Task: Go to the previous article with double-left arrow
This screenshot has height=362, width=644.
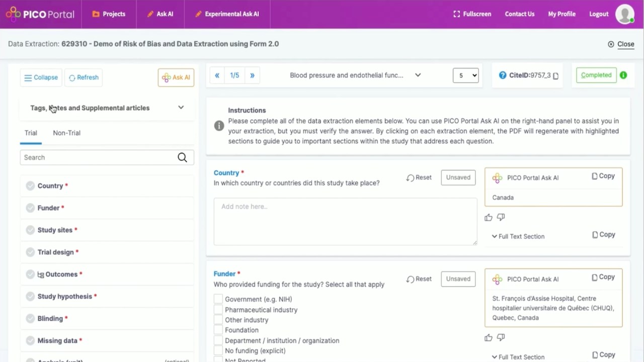Action: (217, 75)
